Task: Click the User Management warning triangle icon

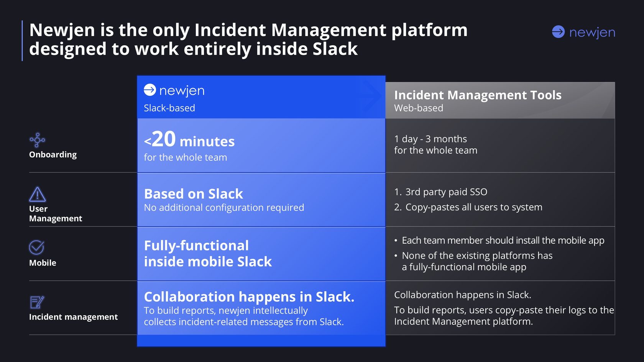Action: [x=38, y=194]
